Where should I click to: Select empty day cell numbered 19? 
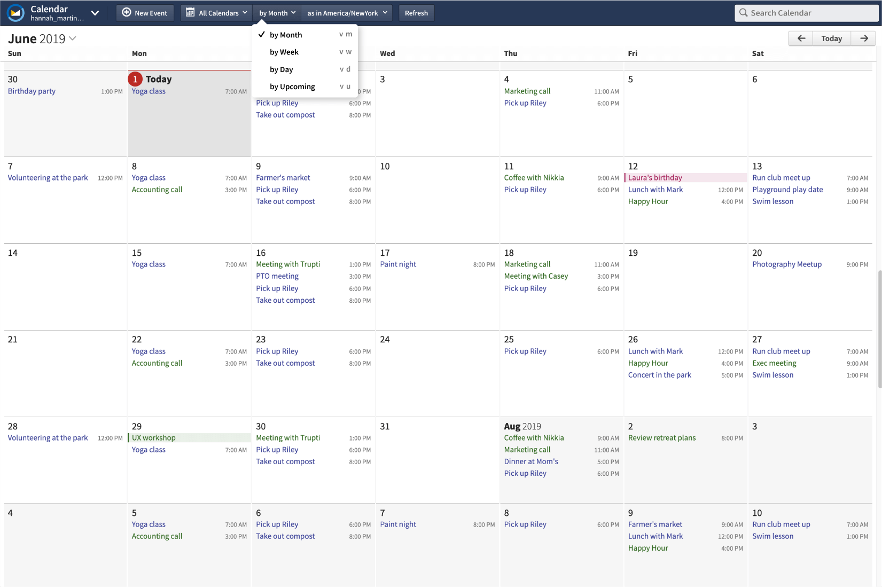[x=685, y=287]
